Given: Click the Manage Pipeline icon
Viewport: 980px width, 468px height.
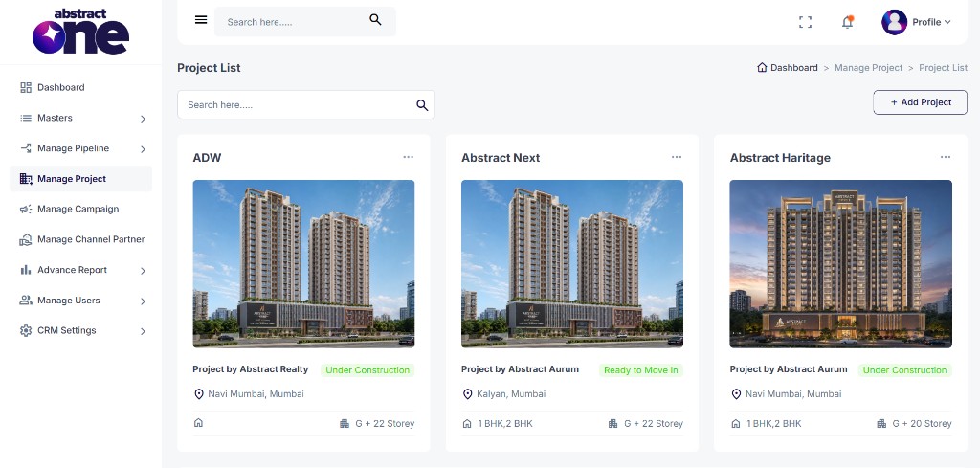Looking at the screenshot, I should pos(26,148).
